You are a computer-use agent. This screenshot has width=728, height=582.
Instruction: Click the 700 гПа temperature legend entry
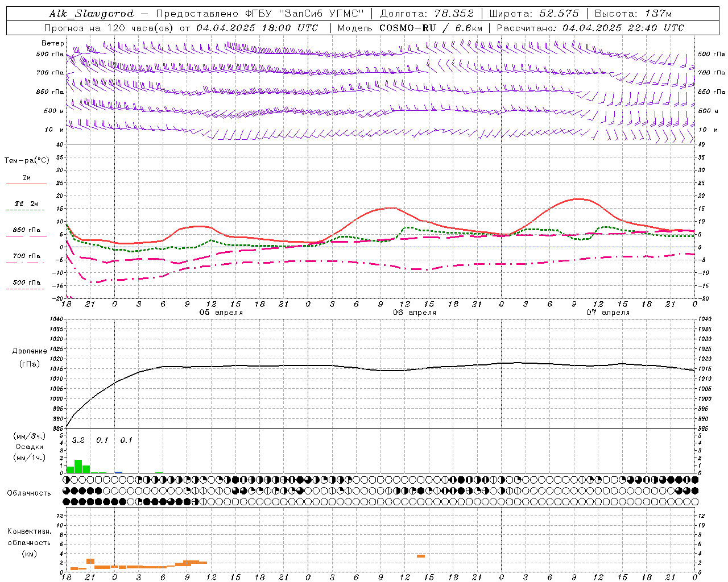tap(26, 256)
